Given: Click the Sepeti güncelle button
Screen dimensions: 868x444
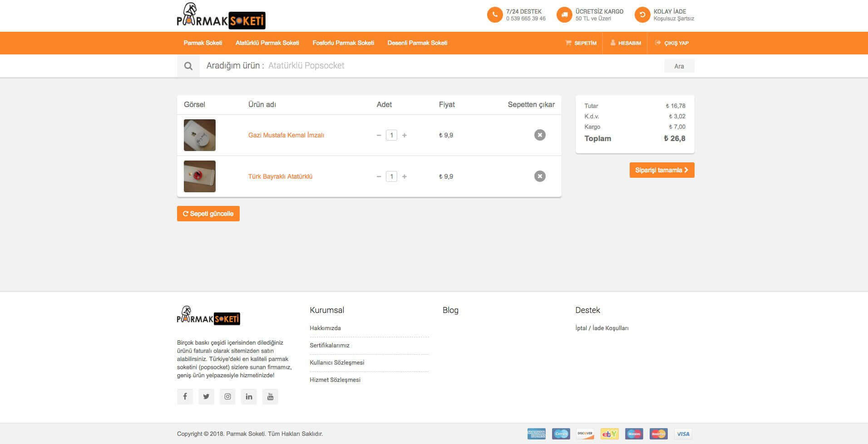Looking at the screenshot, I should [x=208, y=213].
